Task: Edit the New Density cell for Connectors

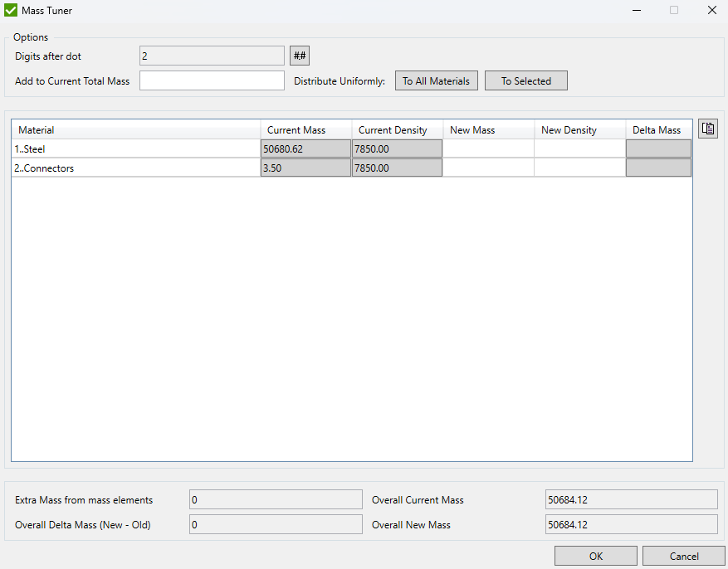Action: 579,168
